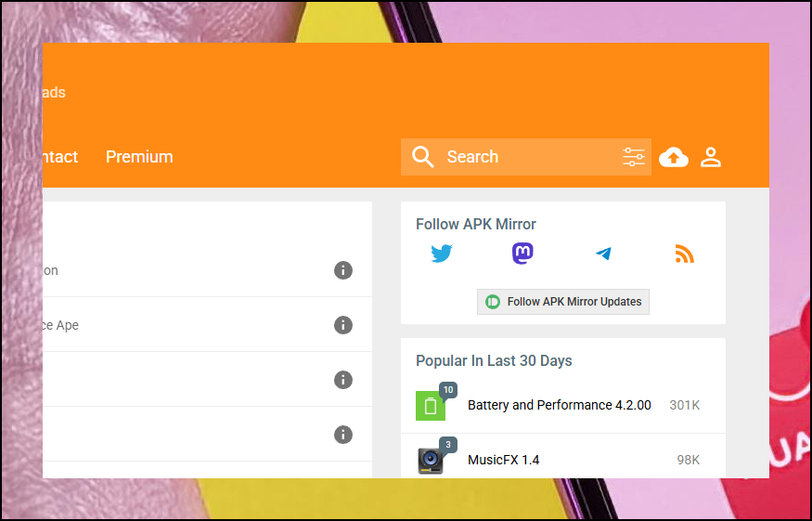Click the 301K download count
The image size is (812, 521).
click(x=685, y=405)
